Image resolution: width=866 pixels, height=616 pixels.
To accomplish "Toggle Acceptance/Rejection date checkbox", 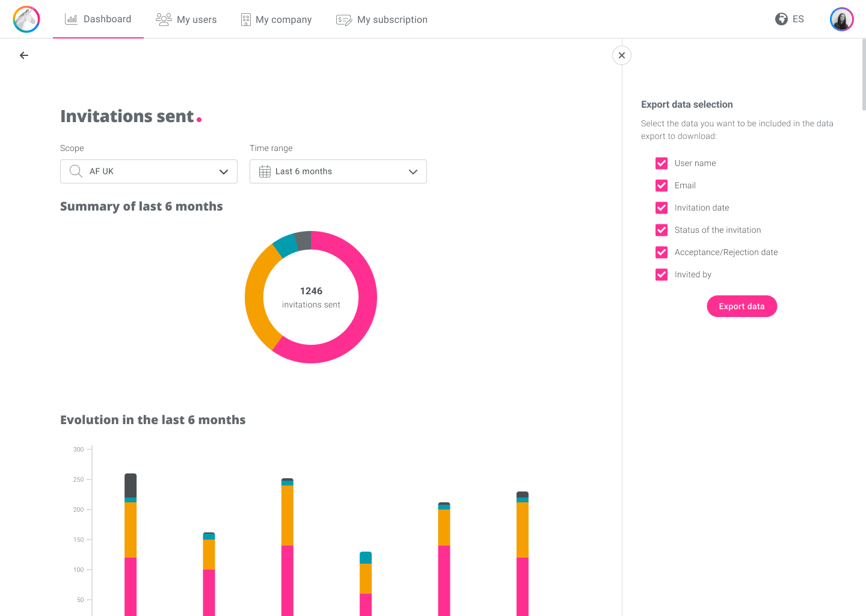I will pyautogui.click(x=662, y=252).
